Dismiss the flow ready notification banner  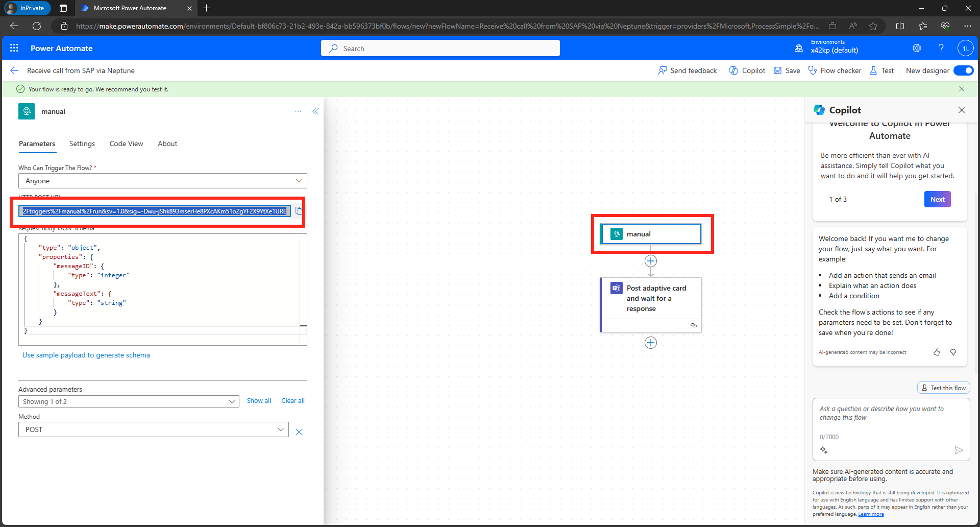962,89
